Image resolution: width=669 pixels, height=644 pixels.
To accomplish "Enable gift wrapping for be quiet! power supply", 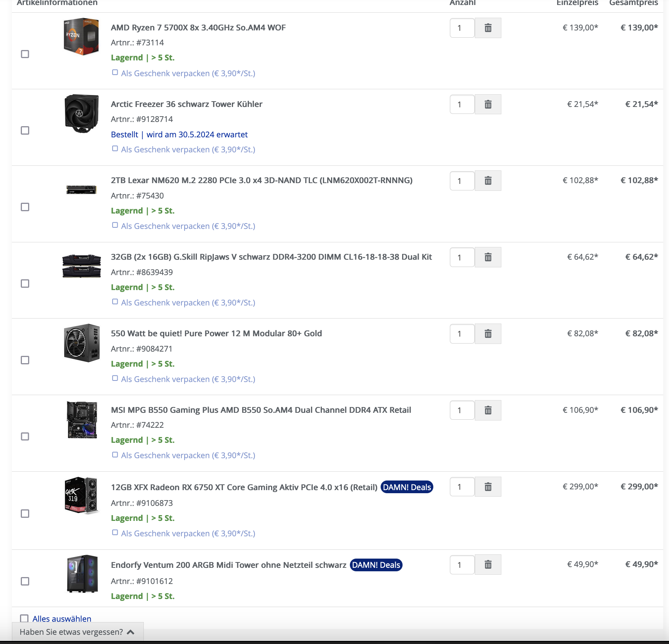I will coord(115,378).
